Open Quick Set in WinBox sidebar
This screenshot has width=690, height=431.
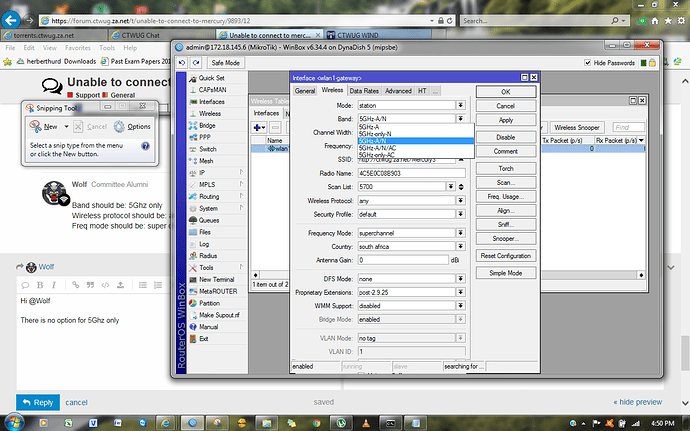click(210, 77)
